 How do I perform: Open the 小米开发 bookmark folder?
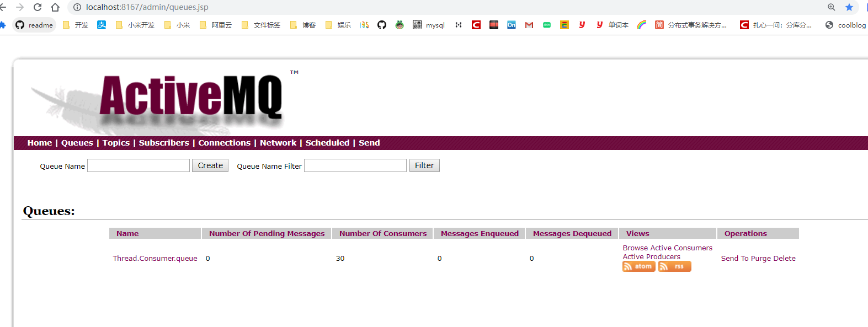point(135,25)
